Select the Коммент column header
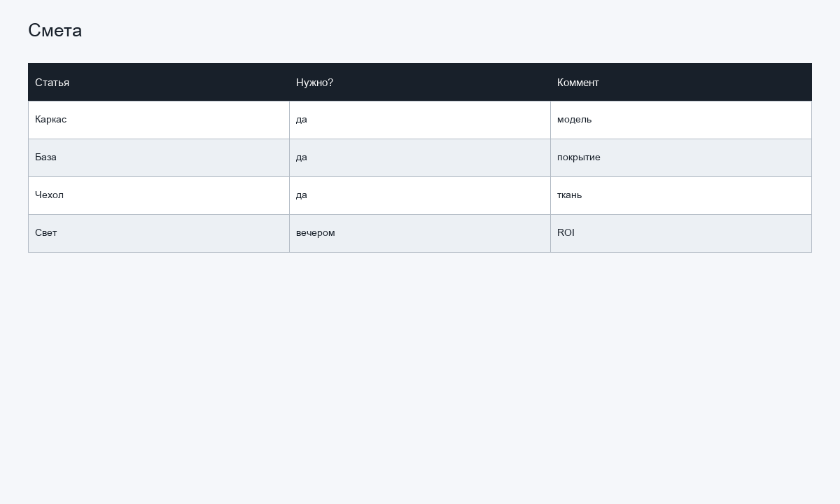The height and width of the screenshot is (504, 840). tap(681, 82)
